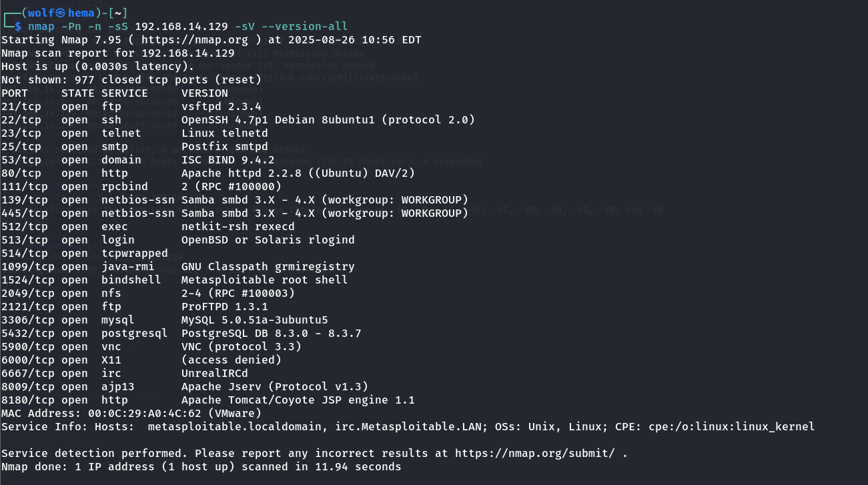
Task: Click the https://nmap.org/submit/ report link
Action: 537,454
